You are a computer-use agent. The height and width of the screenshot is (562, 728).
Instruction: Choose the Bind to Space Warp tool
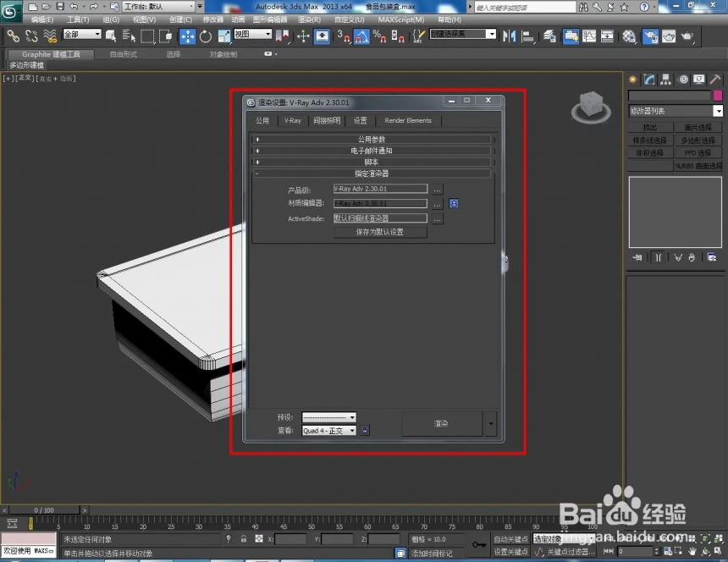[50, 36]
